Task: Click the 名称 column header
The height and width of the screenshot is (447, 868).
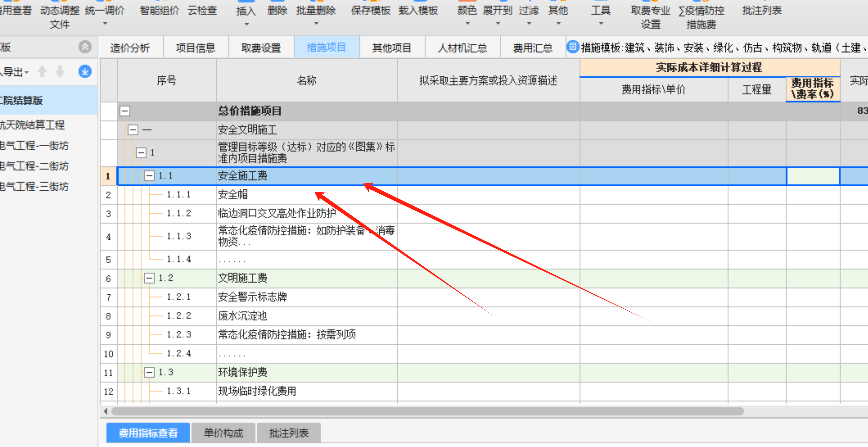Action: click(x=306, y=80)
